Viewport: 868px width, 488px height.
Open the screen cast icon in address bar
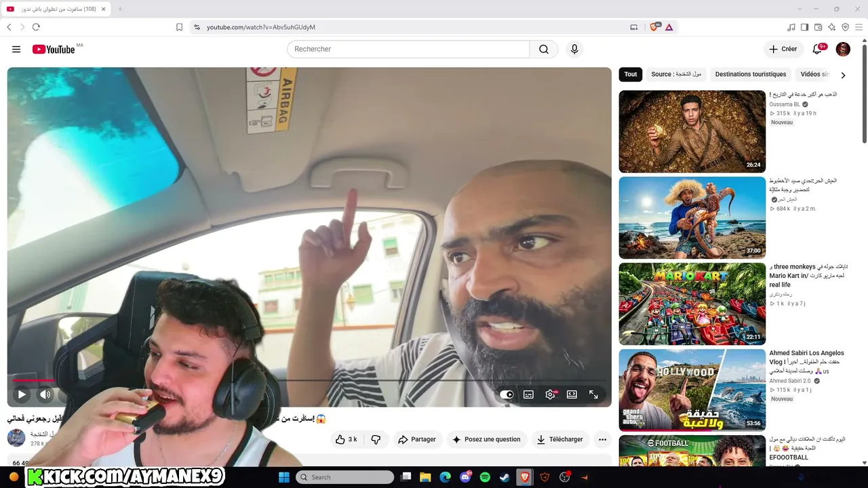(x=634, y=27)
